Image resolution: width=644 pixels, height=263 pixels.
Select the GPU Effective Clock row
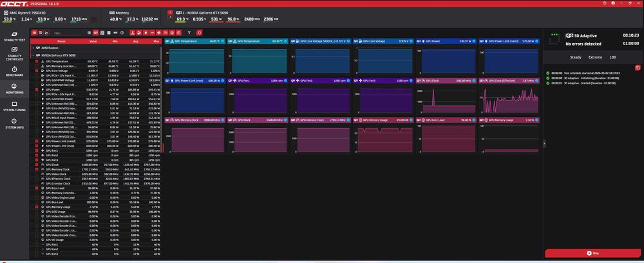(x=96, y=179)
